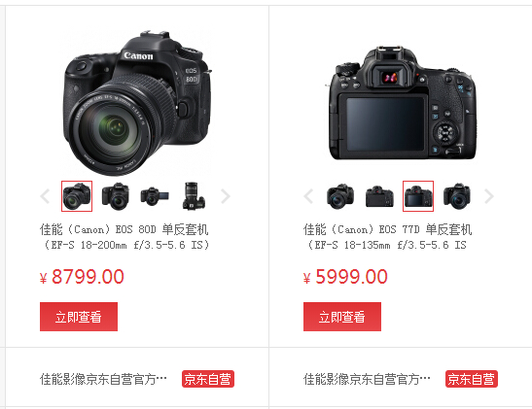The height and width of the screenshot is (409, 532).
Task: Select first EOS 77D angled-view thumbnail
Action: pyautogui.click(x=340, y=196)
